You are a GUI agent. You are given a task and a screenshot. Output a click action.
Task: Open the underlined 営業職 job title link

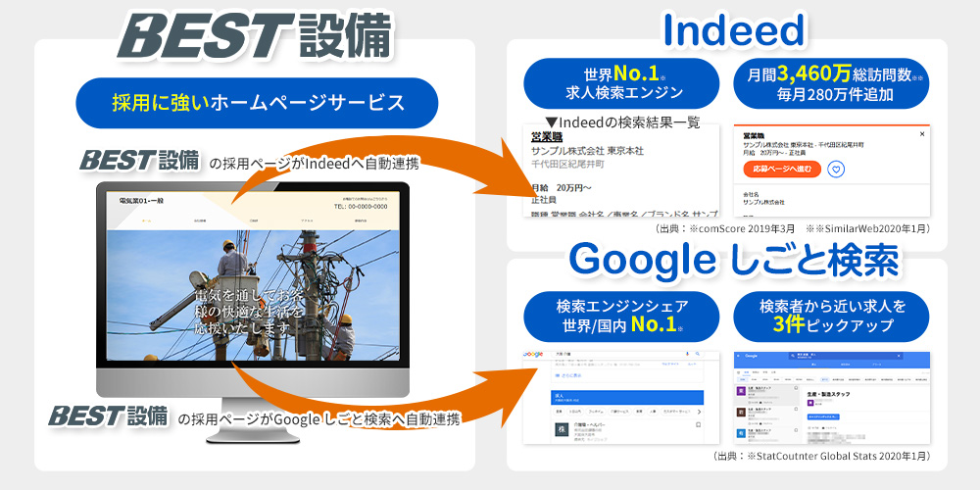[x=547, y=137]
